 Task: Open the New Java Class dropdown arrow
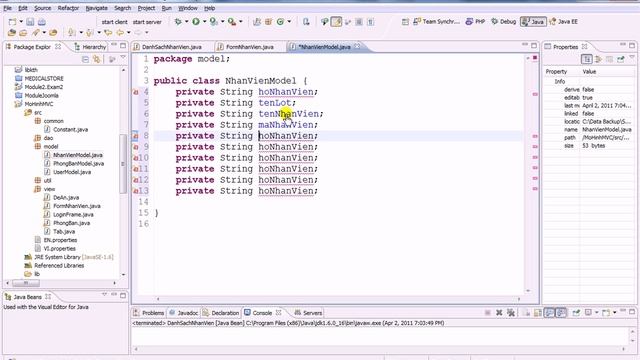tap(289, 22)
